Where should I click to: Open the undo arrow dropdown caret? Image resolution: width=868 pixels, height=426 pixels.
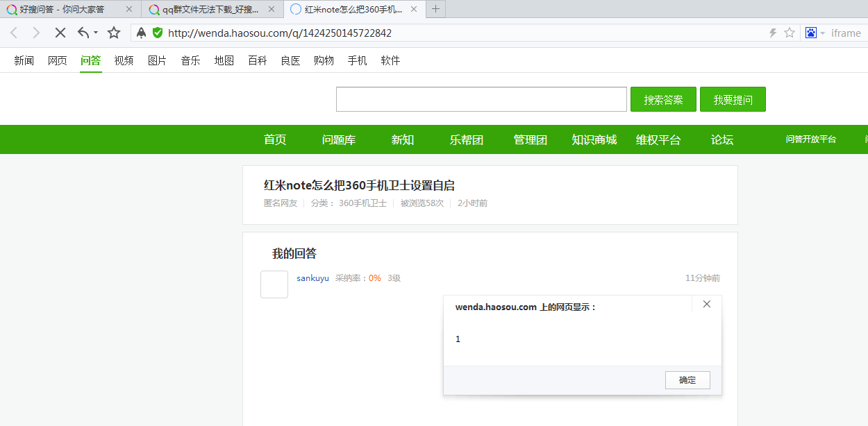point(96,33)
